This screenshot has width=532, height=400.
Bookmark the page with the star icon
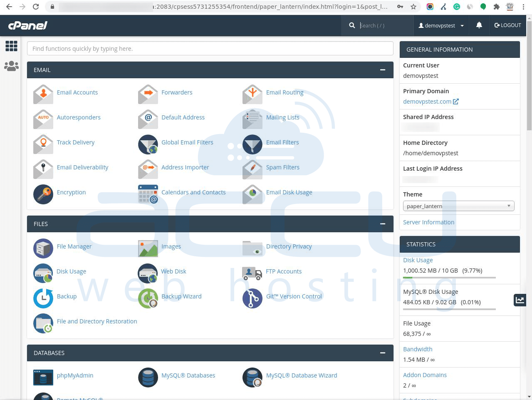[x=413, y=7]
